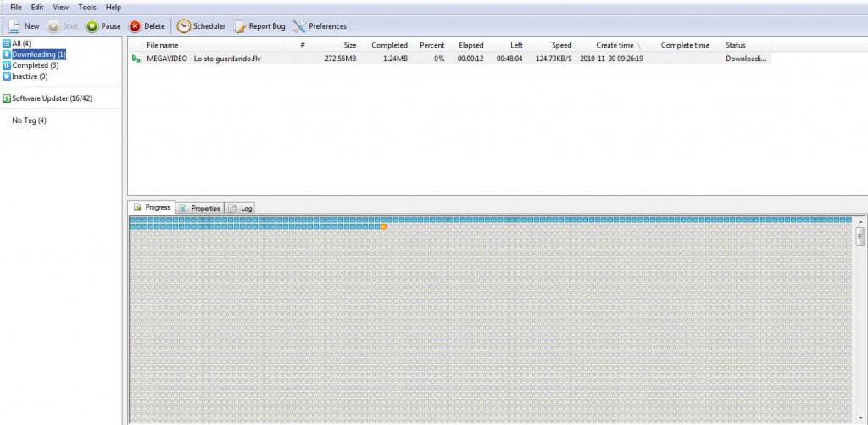Click the red Delete icon
This screenshot has width=868, height=425.
coord(135,26)
